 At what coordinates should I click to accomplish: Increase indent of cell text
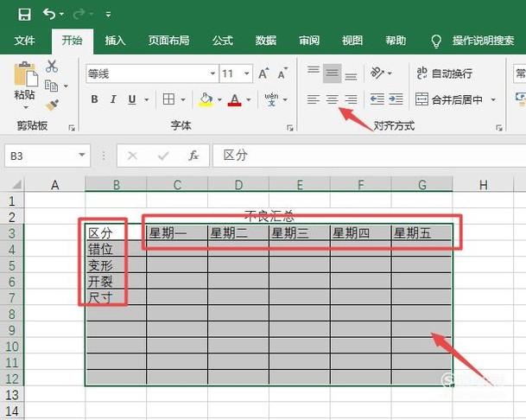pyautogui.click(x=396, y=99)
